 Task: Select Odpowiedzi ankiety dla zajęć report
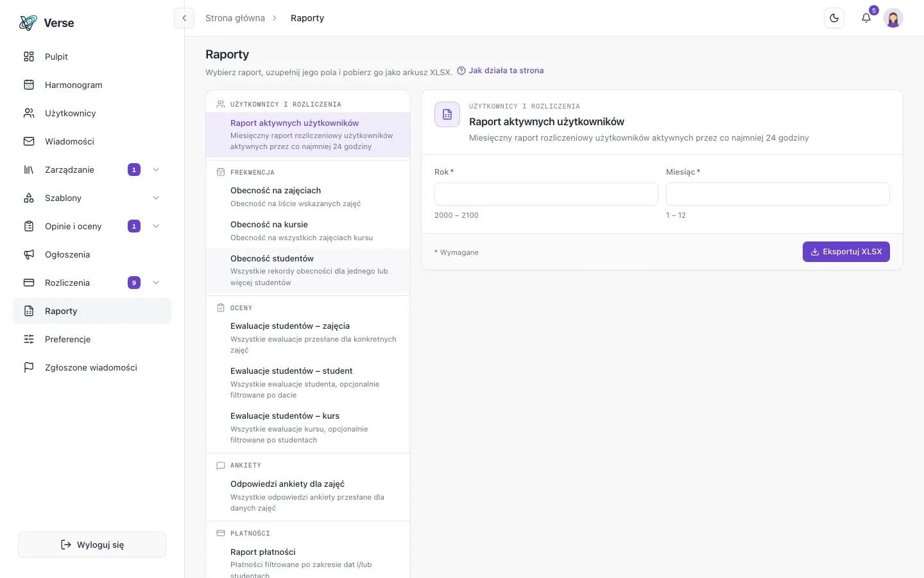(308, 496)
